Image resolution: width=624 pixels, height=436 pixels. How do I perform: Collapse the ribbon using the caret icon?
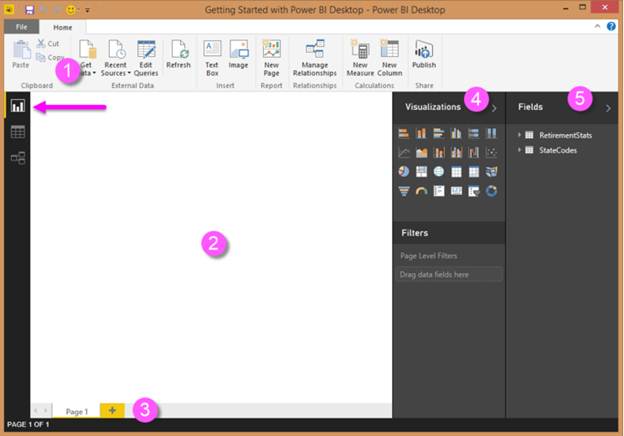pos(597,26)
